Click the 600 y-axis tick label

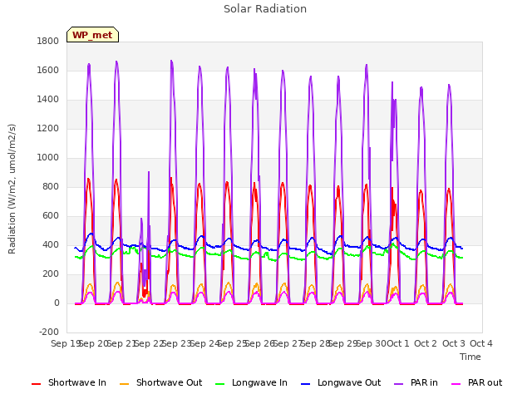click(x=51, y=216)
